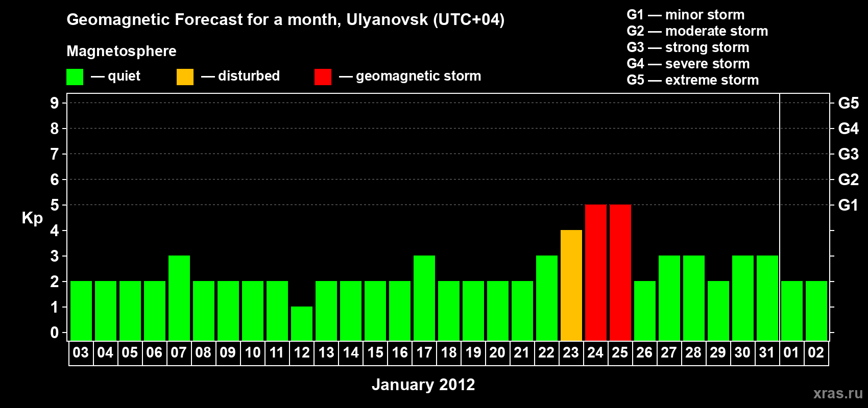Screen dimensions: 868x408
Task: Click the green bar for day 27
Action: [669, 298]
